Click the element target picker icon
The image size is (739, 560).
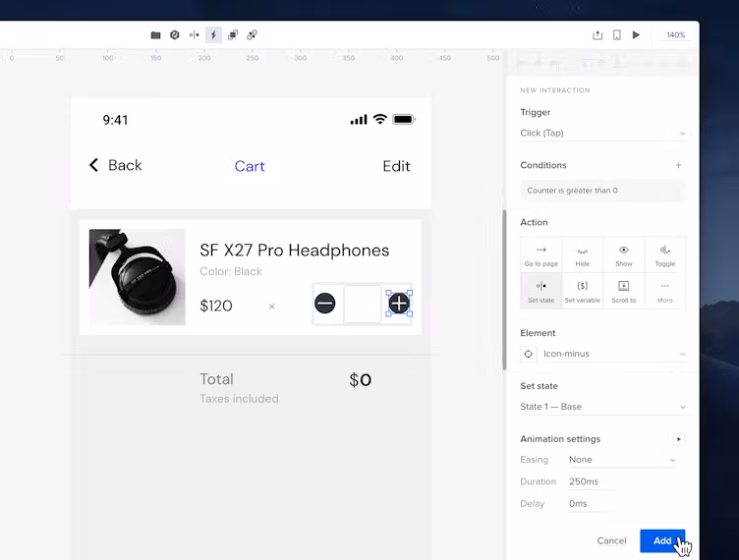click(528, 354)
